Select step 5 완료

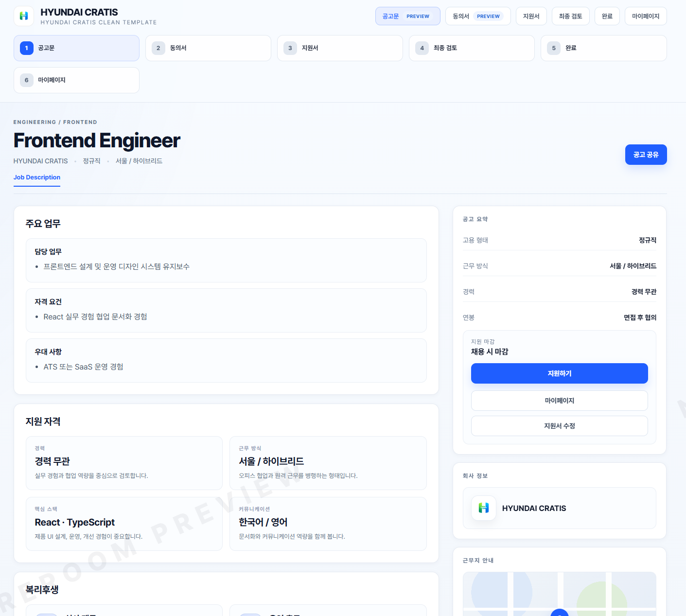point(603,48)
